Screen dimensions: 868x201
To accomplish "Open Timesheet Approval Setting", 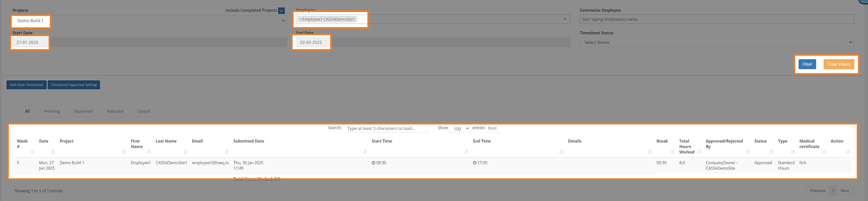I will 74,85.
